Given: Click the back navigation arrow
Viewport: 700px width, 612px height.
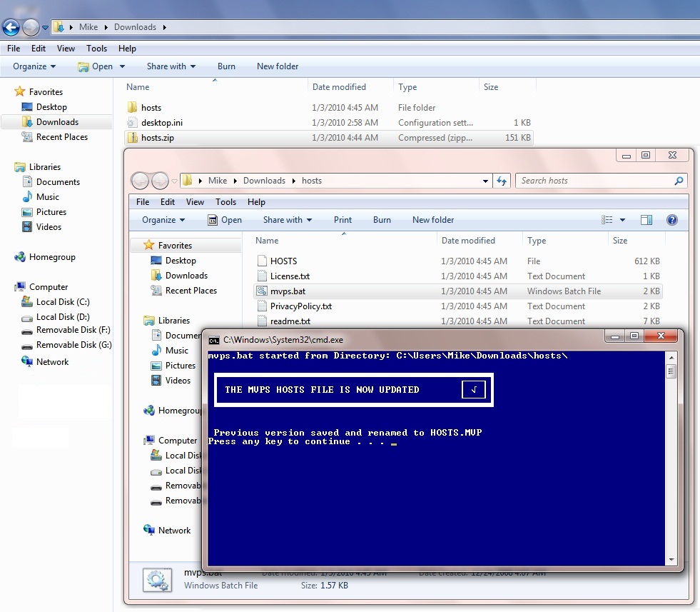Looking at the screenshot, I should pos(11,27).
